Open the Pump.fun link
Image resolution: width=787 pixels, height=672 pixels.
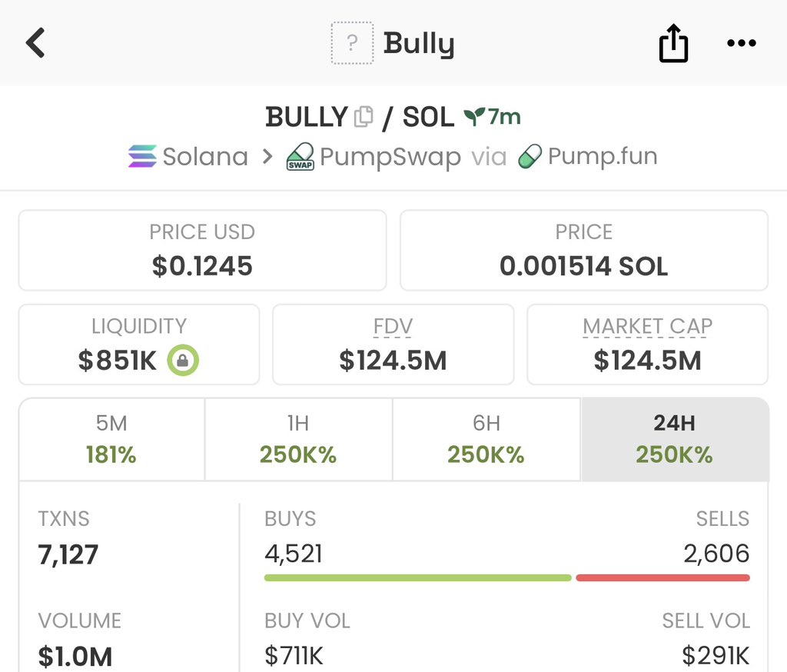pos(588,156)
